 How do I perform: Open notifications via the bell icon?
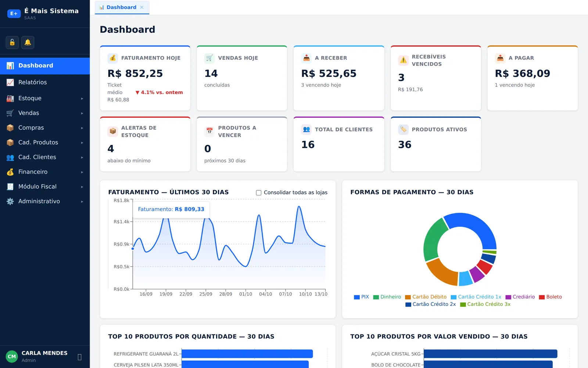pyautogui.click(x=28, y=43)
